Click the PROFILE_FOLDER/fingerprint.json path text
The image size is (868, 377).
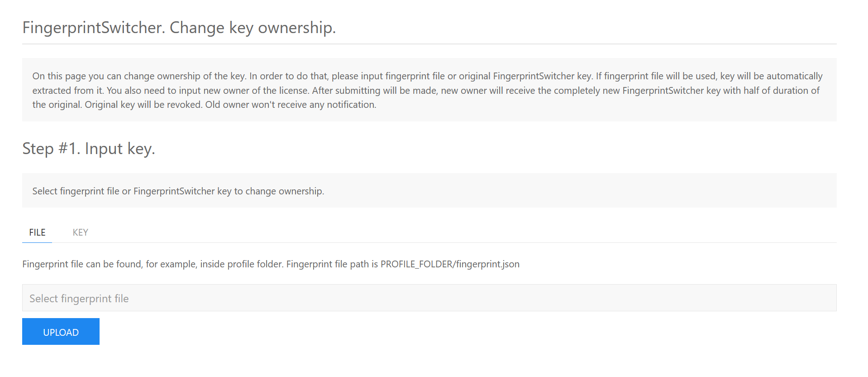coord(450,264)
